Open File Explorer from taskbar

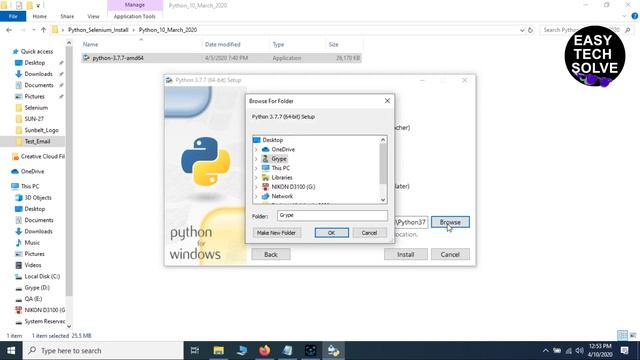[x=218, y=351]
